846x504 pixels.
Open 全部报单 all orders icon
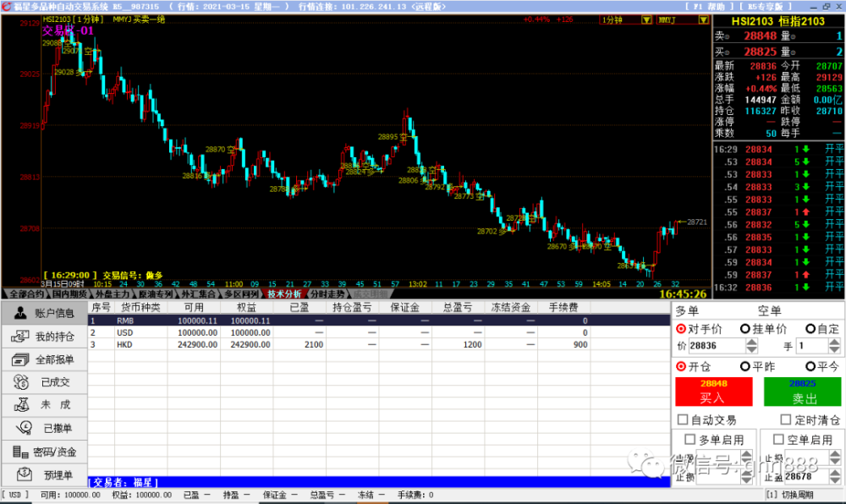(x=20, y=359)
